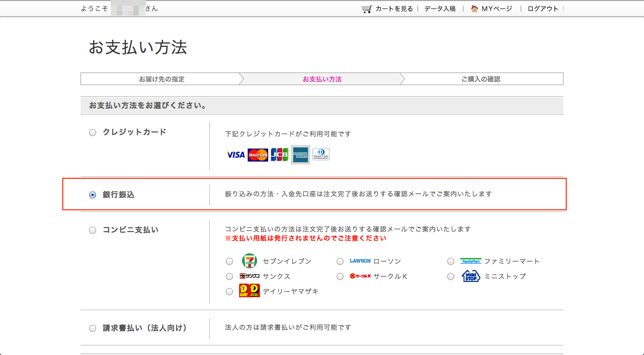
Task: Click the Diners Club logo
Action: [x=321, y=155]
